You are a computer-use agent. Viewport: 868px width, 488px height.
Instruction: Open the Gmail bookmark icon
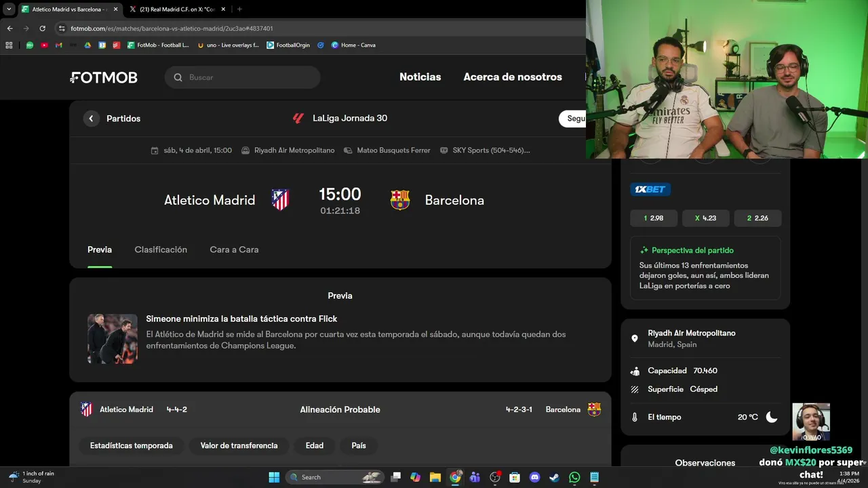[x=58, y=45]
